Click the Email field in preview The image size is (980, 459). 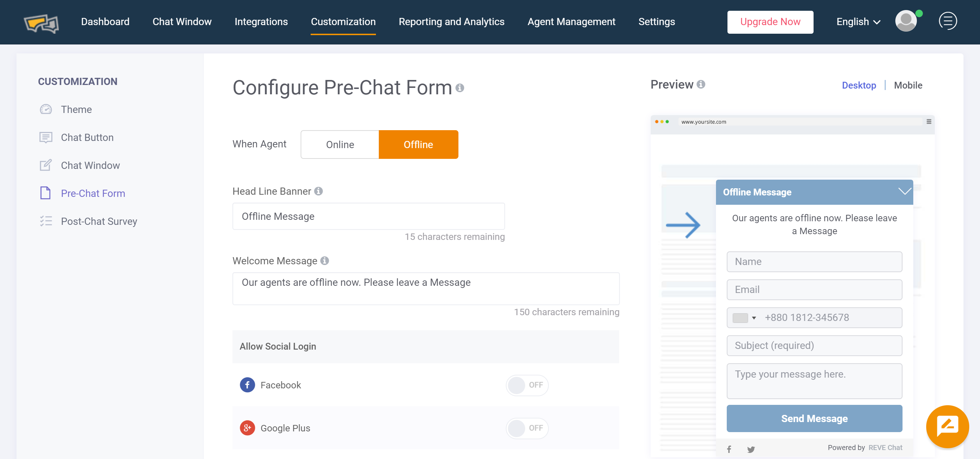point(814,290)
